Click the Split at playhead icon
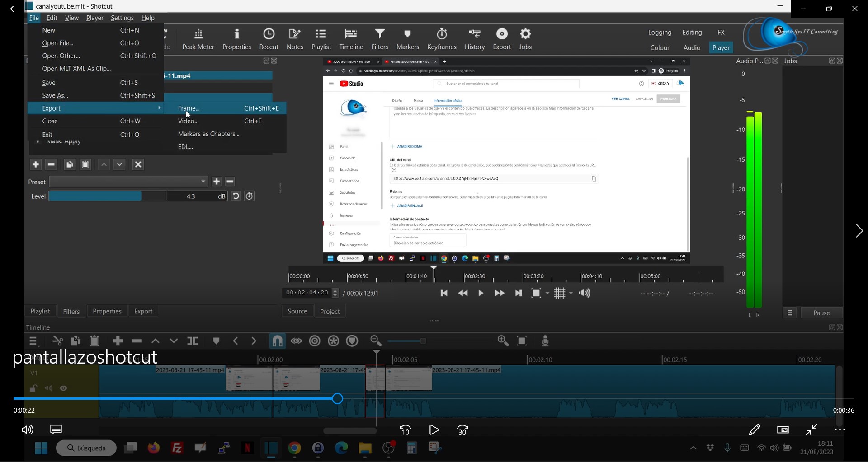 tap(193, 341)
